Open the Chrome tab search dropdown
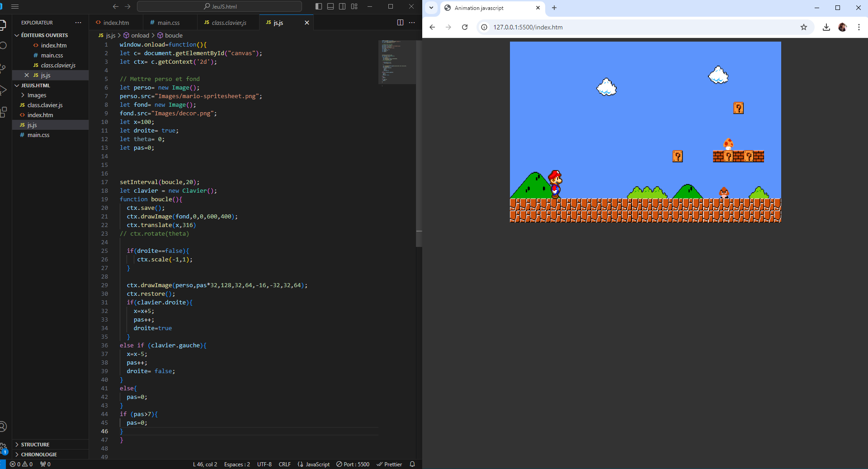The height and width of the screenshot is (469, 868). pyautogui.click(x=431, y=8)
